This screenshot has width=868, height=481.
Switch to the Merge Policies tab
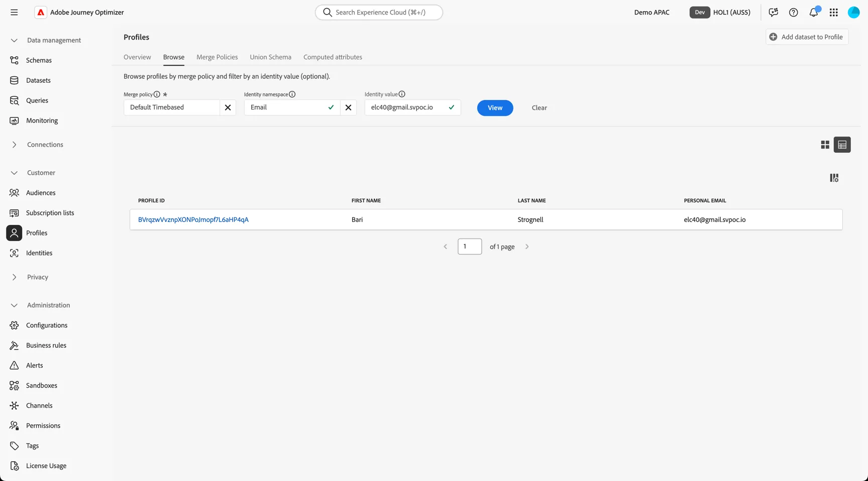click(217, 57)
